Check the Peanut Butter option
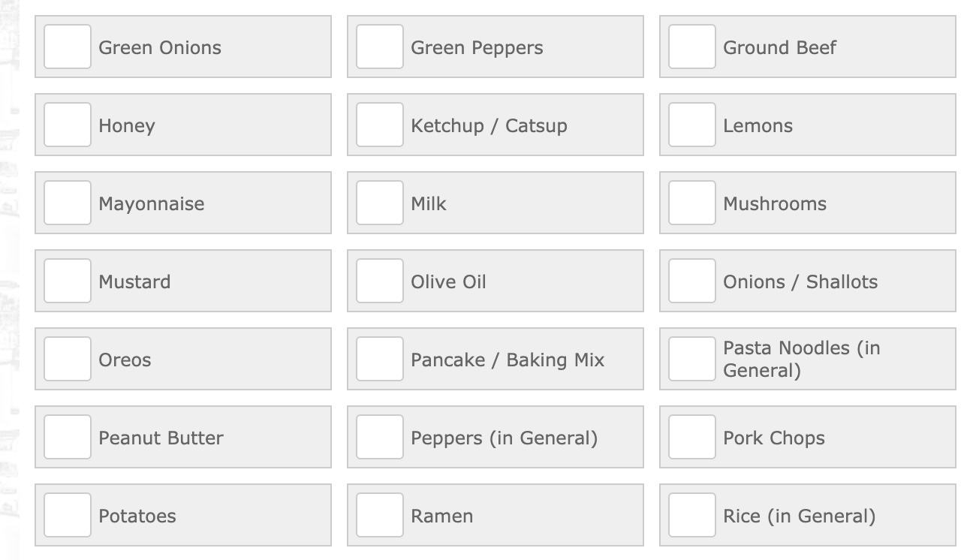This screenshot has height=560, width=973. point(68,437)
